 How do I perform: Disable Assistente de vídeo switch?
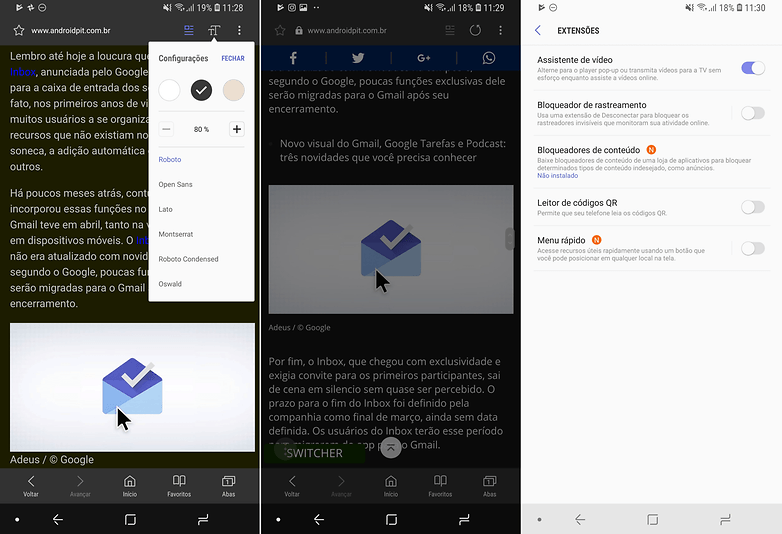point(753,68)
